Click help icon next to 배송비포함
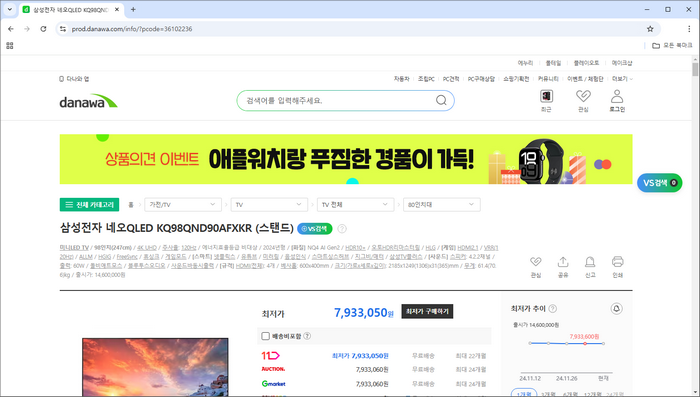 click(x=307, y=336)
